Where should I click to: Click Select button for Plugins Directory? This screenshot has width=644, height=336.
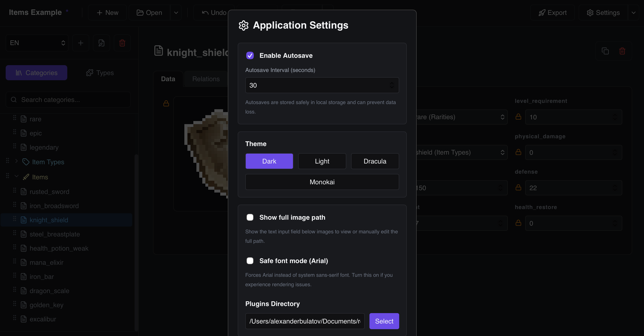coord(384,321)
